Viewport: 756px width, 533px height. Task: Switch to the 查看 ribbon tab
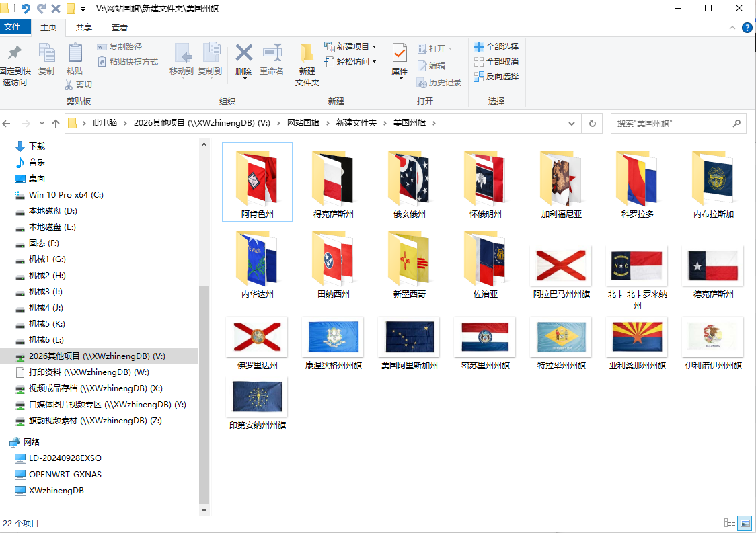pos(120,28)
